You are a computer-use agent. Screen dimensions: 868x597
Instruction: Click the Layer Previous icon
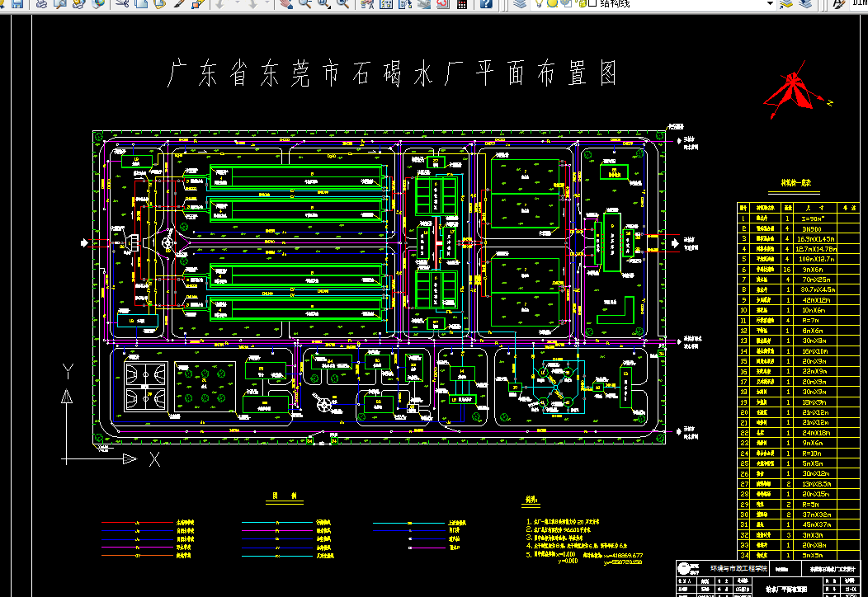click(x=805, y=3)
